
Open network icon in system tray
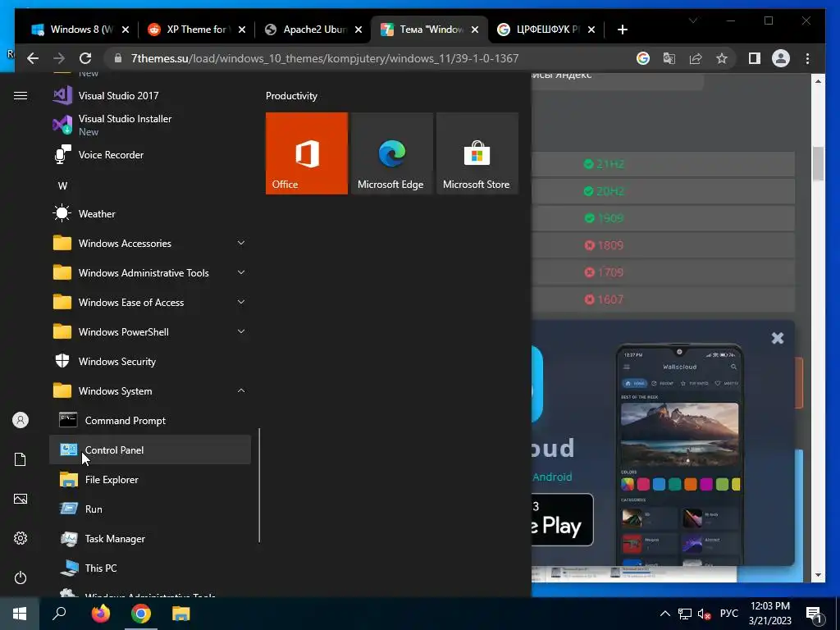pyautogui.click(x=685, y=614)
